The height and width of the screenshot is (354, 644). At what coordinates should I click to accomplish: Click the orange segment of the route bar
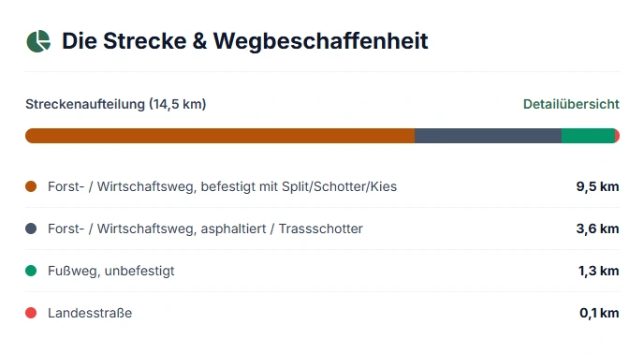click(x=220, y=136)
